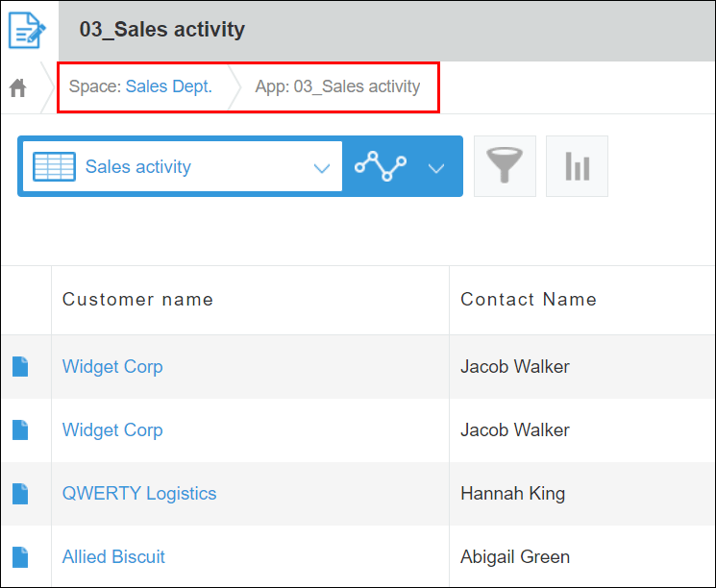
Task: Expand the Sales activity view dropdown
Action: (x=321, y=168)
